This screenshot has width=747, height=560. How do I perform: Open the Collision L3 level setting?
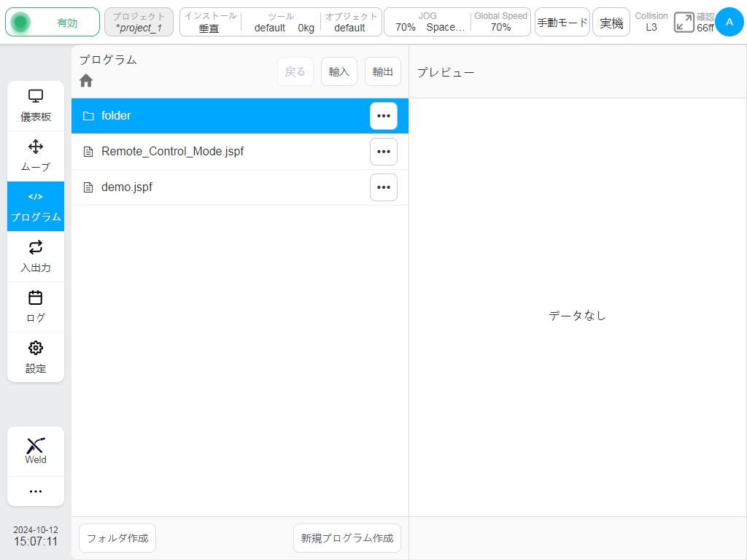click(651, 22)
